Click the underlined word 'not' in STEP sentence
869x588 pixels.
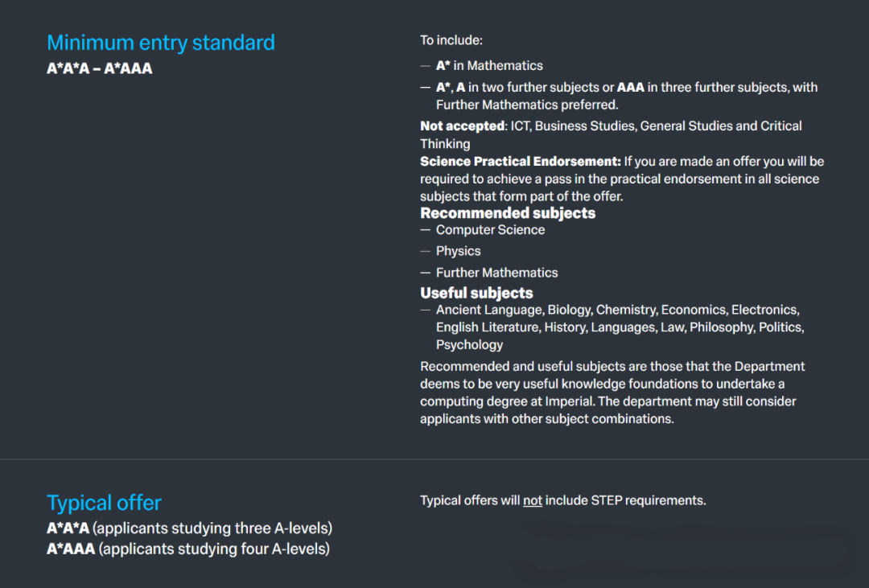tap(533, 500)
